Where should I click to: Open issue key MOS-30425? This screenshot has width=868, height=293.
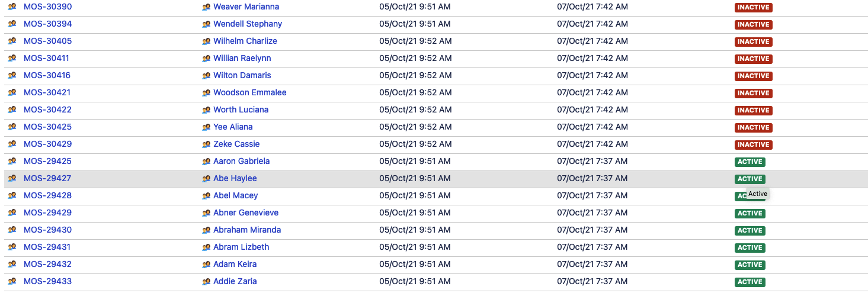tap(48, 127)
